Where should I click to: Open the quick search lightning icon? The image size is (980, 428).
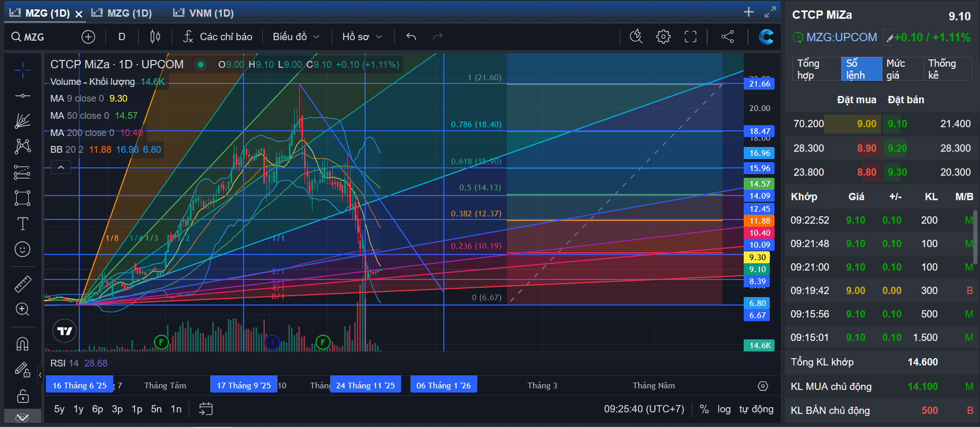[636, 36]
